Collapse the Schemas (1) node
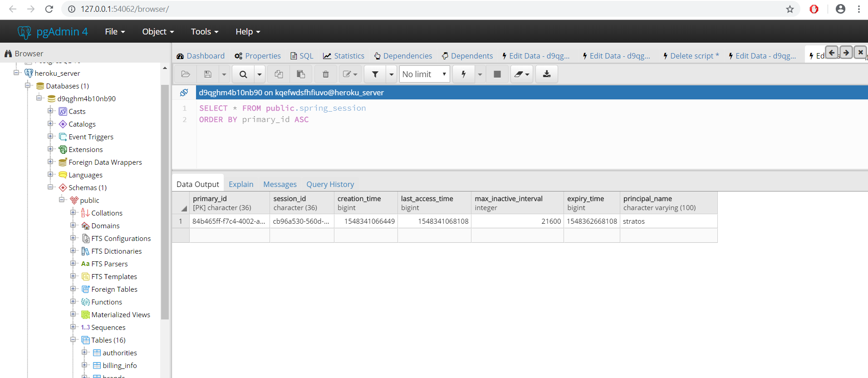Image resolution: width=868 pixels, height=378 pixels. coord(50,187)
